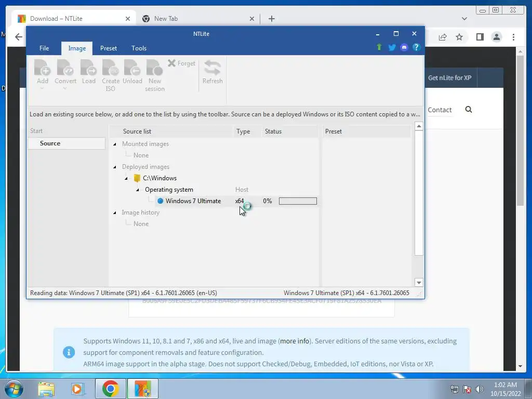532x399 pixels.
Task: Select the Windows 7 Ultimate row
Action: pyautogui.click(x=237, y=201)
